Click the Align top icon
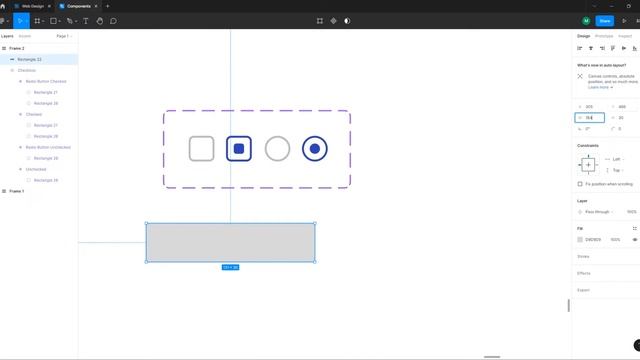This screenshot has height=360, width=640. pyautogui.click(x=613, y=48)
